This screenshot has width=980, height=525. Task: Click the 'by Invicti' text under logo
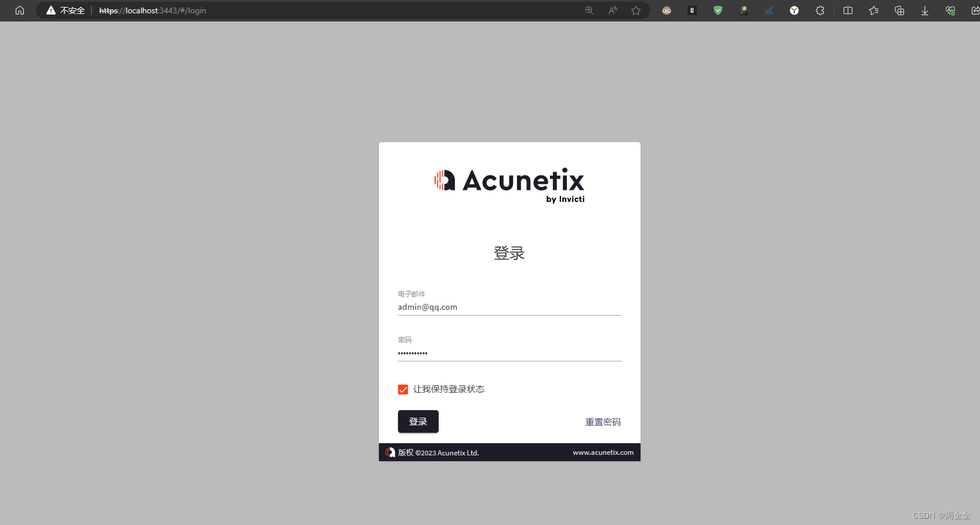(565, 199)
